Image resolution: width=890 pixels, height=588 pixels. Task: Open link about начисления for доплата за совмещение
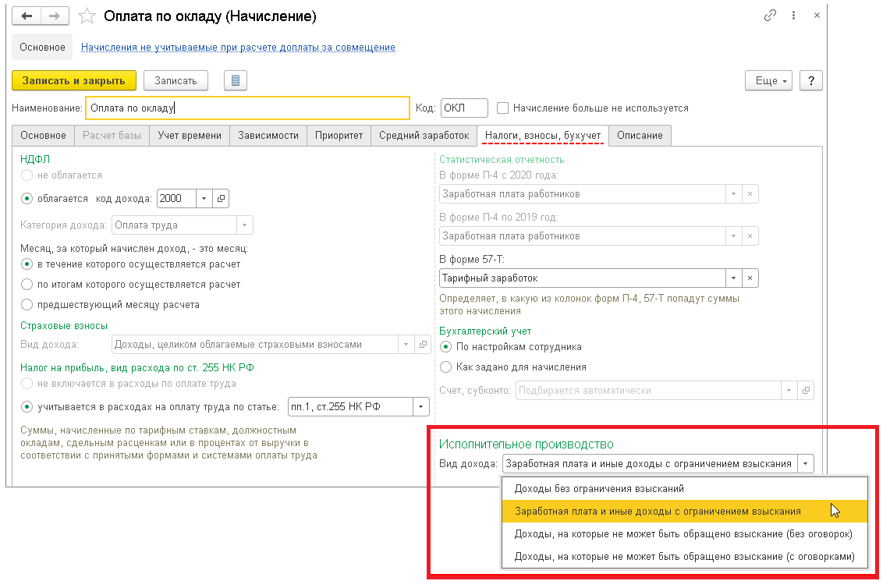coord(238,48)
